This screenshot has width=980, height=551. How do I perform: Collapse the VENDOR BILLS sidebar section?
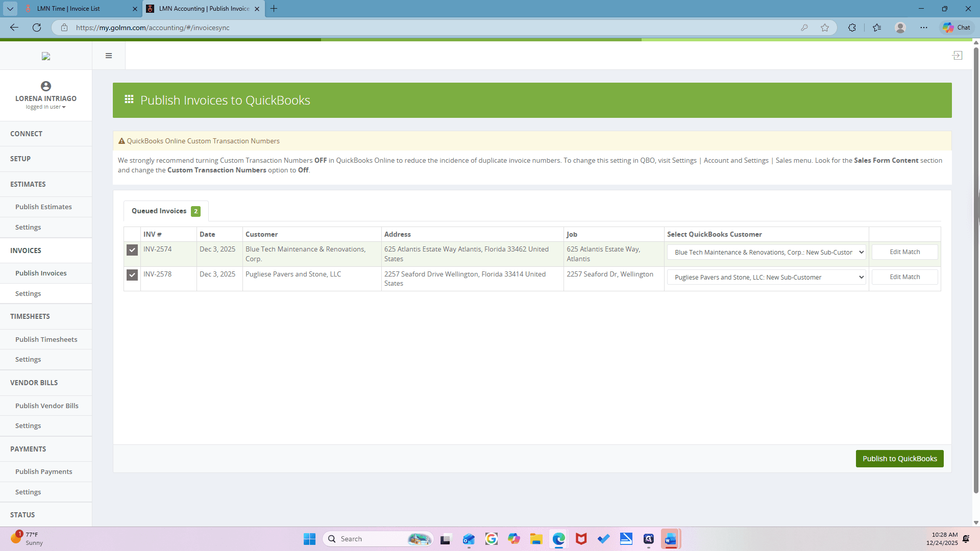pos(46,383)
